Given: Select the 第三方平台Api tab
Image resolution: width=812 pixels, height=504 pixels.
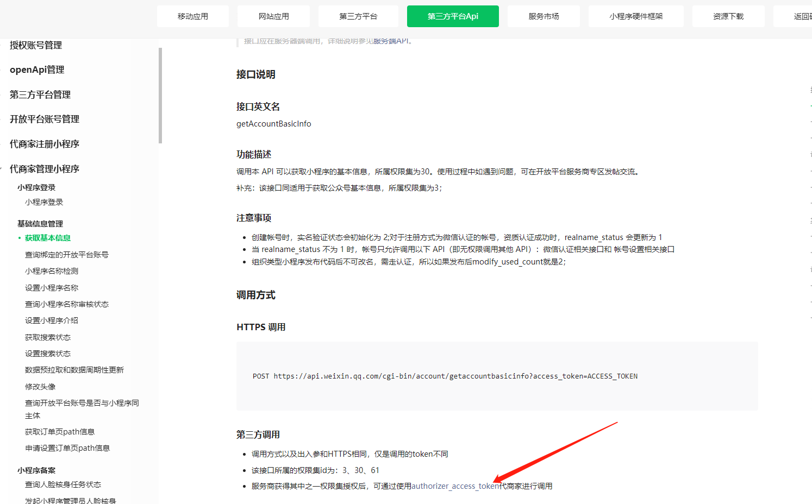Looking at the screenshot, I should (x=453, y=16).
